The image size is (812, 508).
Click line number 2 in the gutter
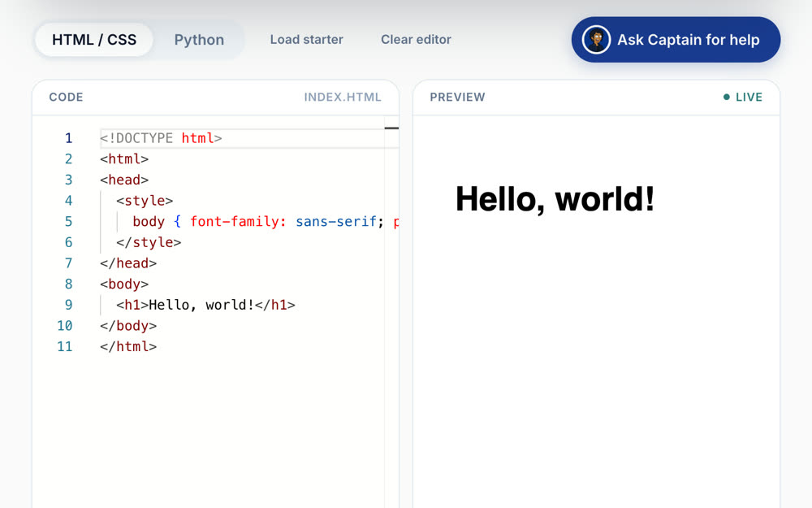tap(68, 158)
